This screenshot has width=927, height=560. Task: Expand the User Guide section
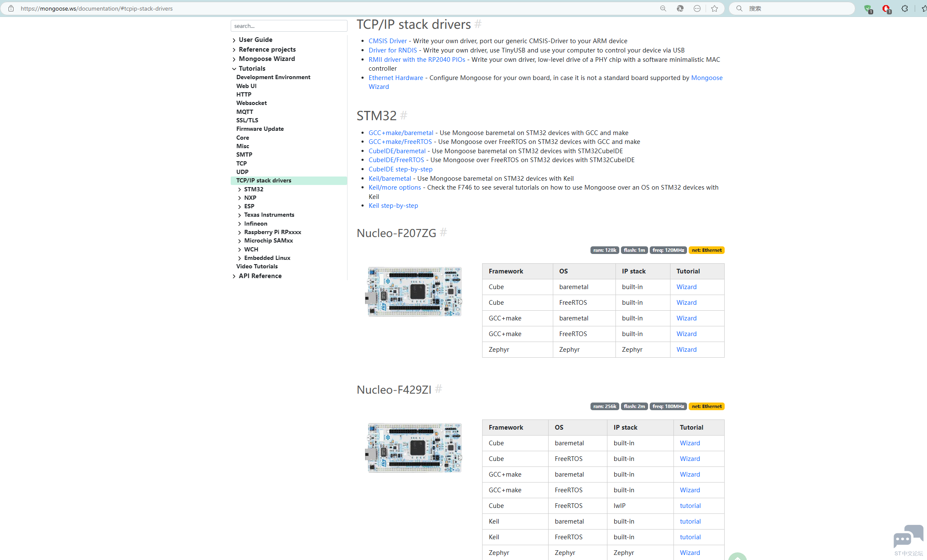pos(235,40)
